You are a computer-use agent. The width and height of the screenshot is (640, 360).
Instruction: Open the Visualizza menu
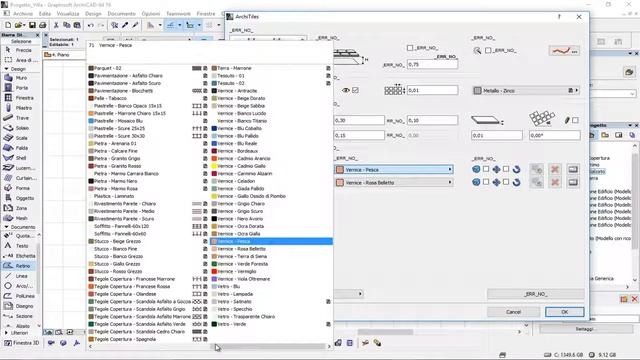click(68, 14)
